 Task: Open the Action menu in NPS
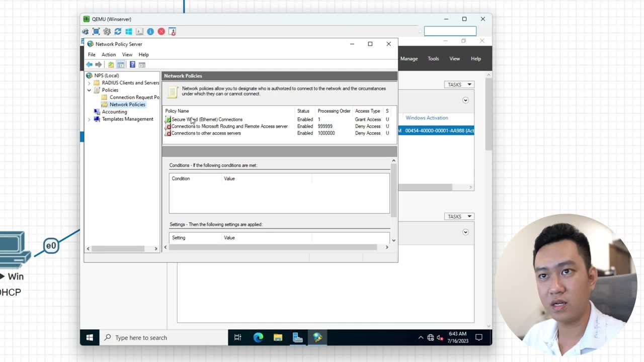coord(109,54)
